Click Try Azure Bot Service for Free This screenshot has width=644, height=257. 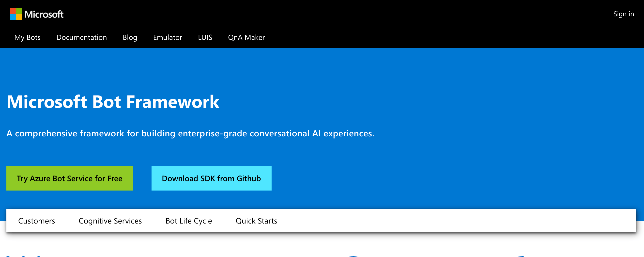pos(70,178)
